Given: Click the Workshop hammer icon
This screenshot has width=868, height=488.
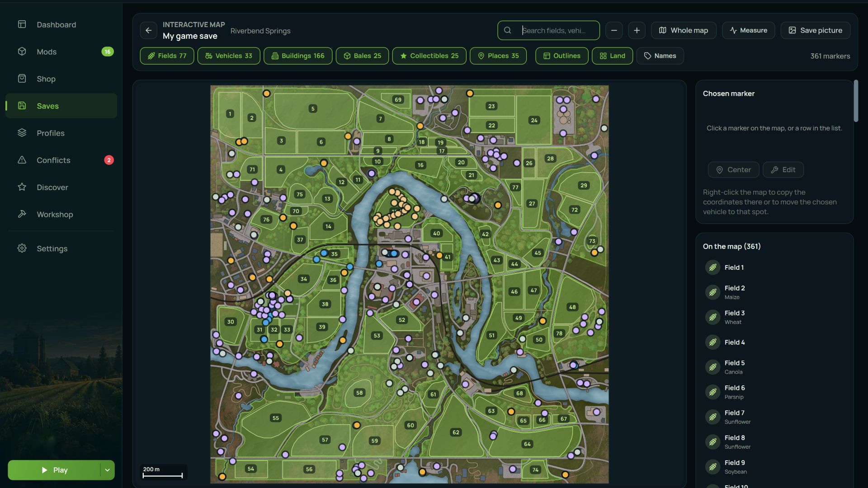Looking at the screenshot, I should (22, 214).
